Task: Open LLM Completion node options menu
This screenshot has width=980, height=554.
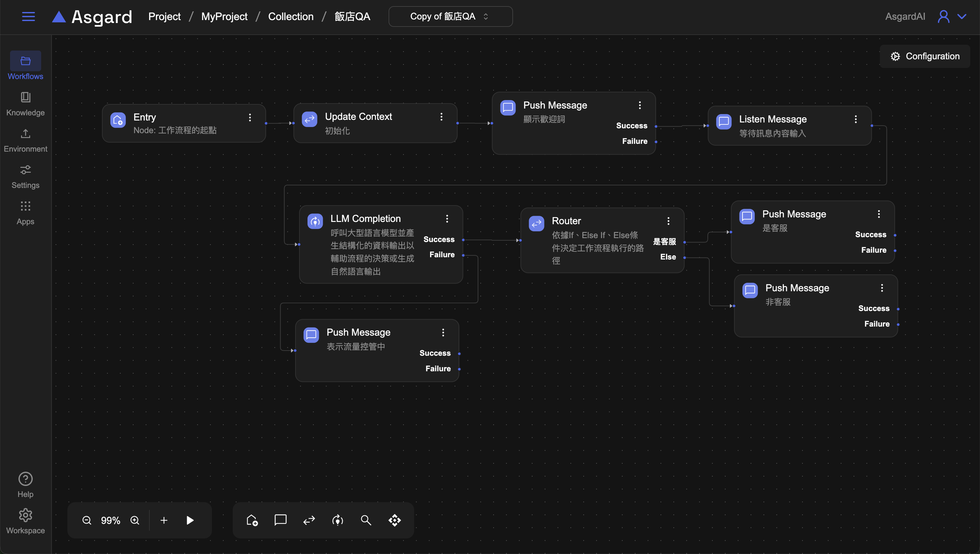Action: point(447,219)
